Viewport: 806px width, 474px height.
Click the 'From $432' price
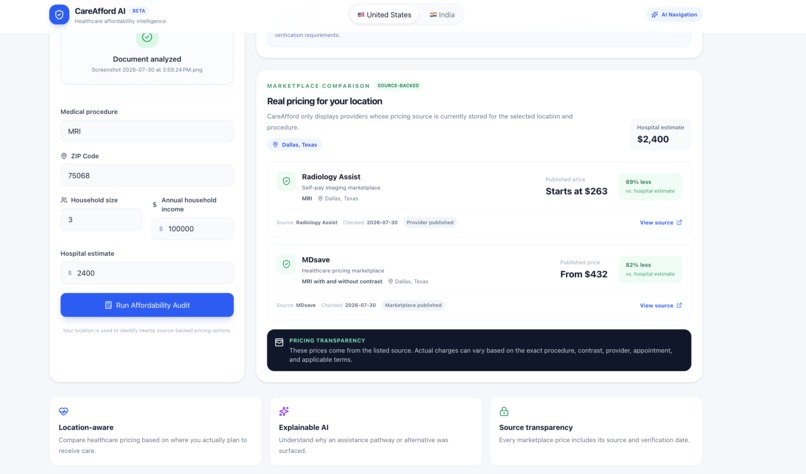[x=584, y=275]
